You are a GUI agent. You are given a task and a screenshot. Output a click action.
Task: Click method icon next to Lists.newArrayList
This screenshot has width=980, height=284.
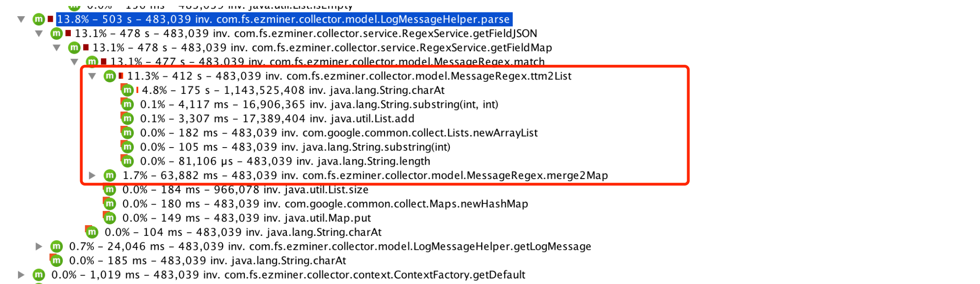127,133
